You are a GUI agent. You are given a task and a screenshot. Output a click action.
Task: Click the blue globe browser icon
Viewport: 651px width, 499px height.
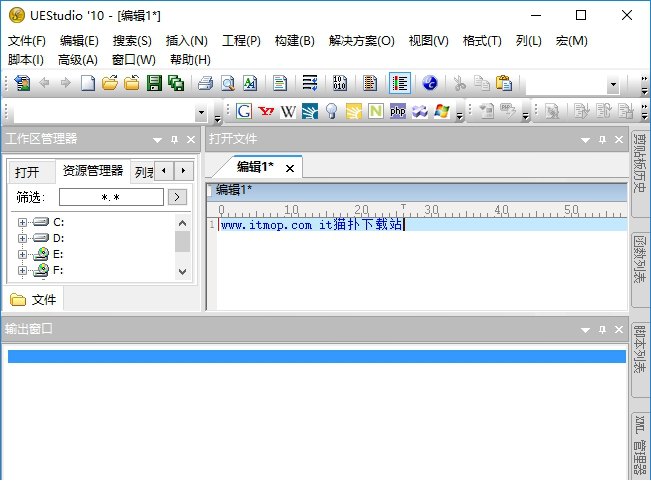pos(430,83)
